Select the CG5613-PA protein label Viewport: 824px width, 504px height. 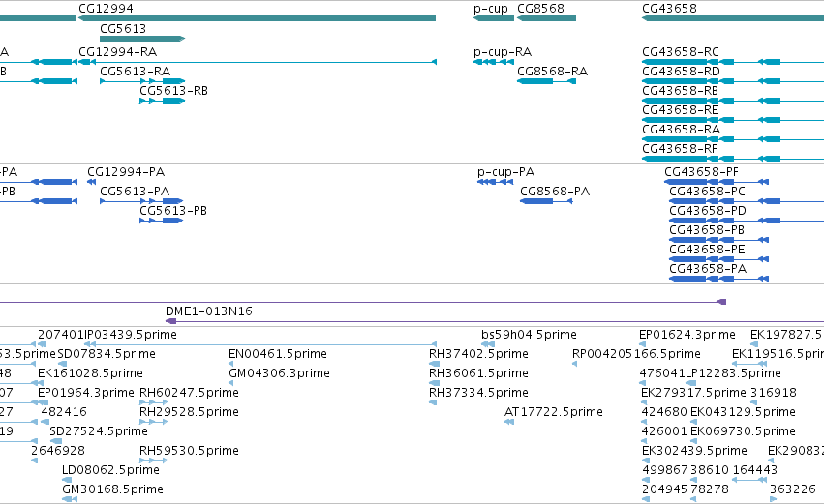click(x=135, y=192)
